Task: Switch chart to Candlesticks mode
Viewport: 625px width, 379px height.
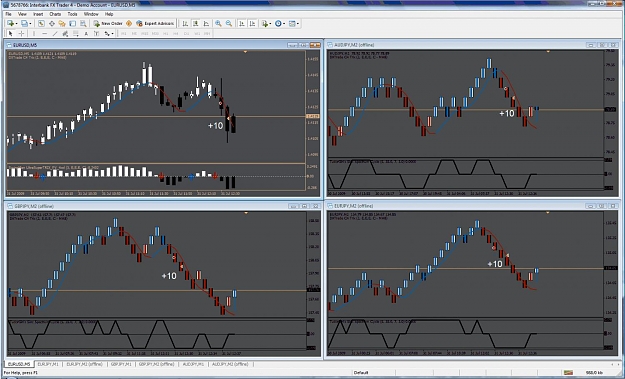Action: (195, 24)
